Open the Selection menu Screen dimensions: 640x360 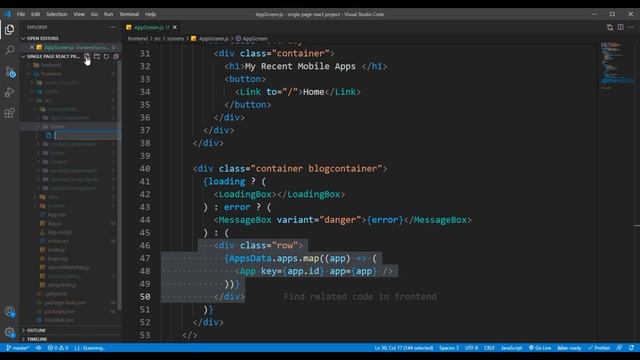pos(57,14)
